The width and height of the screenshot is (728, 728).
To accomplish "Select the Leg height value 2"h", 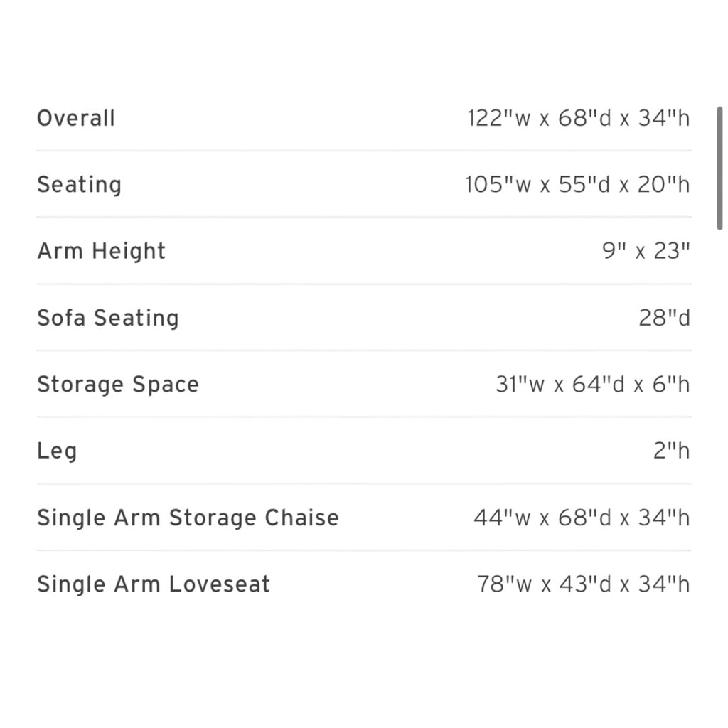I will 672,451.
